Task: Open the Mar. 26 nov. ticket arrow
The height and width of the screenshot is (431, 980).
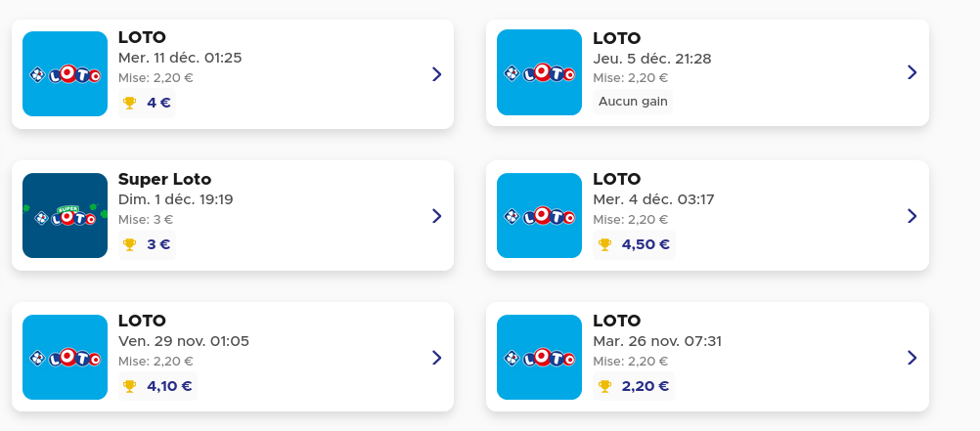Action: pyautogui.click(x=912, y=357)
